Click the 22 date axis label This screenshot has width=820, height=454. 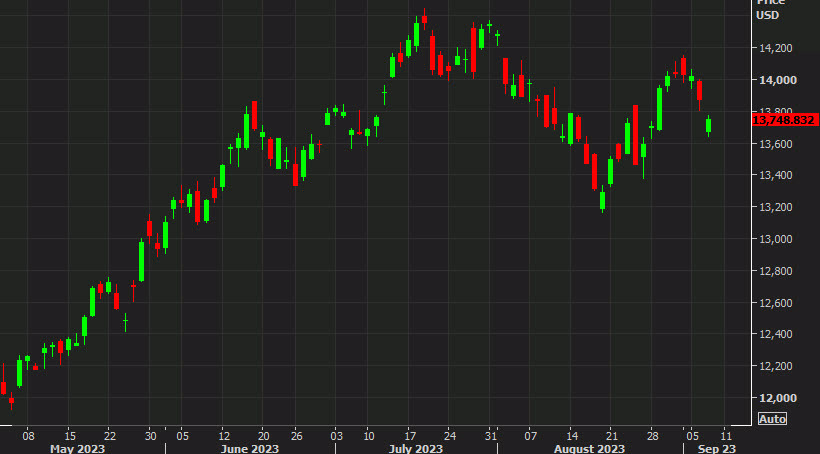pos(109,436)
